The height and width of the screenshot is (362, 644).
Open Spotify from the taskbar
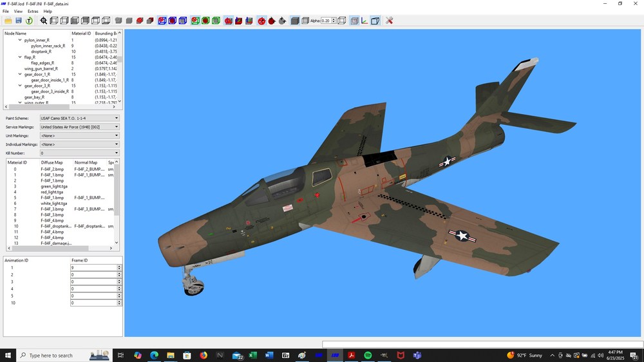[368, 355]
